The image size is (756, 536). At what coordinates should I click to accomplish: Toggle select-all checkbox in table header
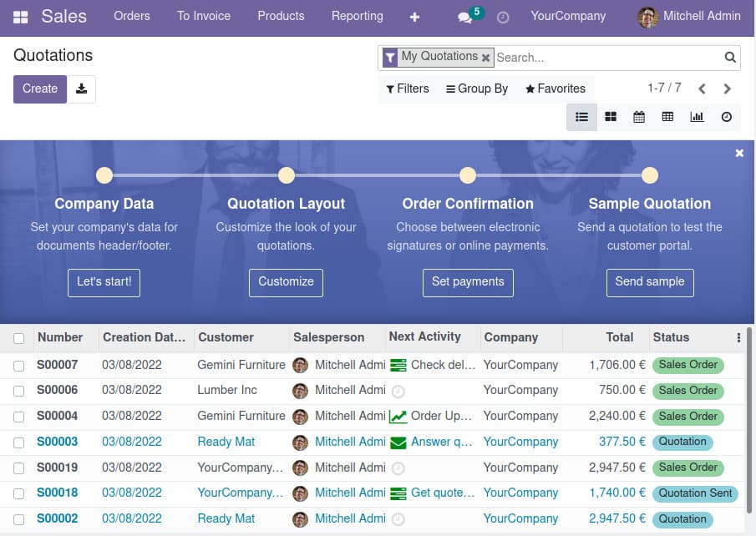pos(19,338)
